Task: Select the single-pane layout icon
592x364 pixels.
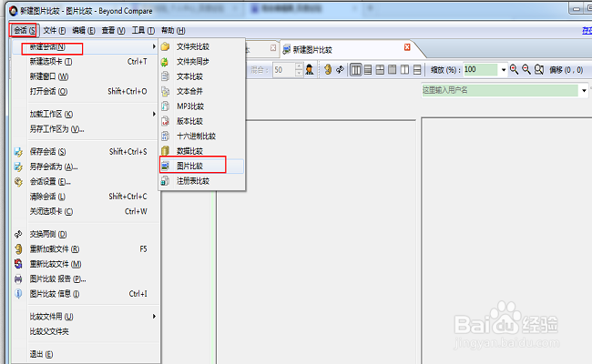Action: (393, 69)
